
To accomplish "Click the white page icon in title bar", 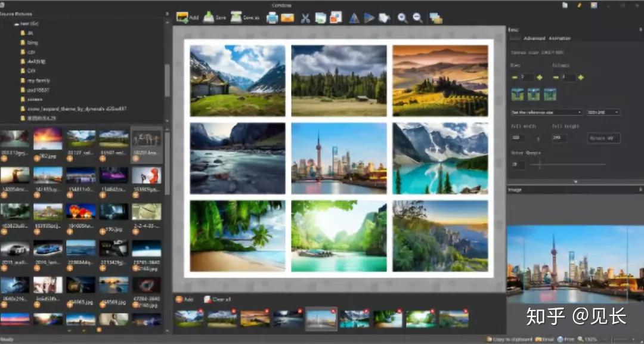I will click(x=565, y=5).
